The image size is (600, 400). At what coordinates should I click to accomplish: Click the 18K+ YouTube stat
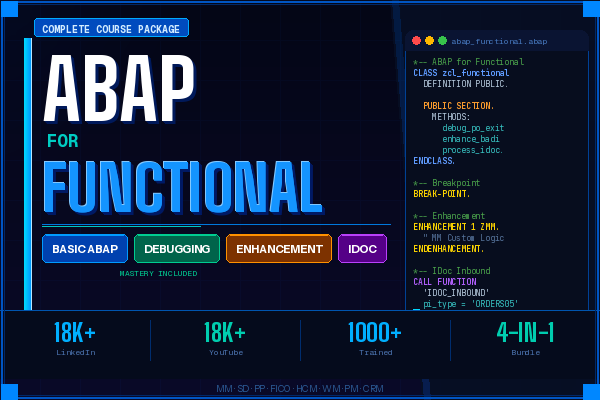[225, 338]
